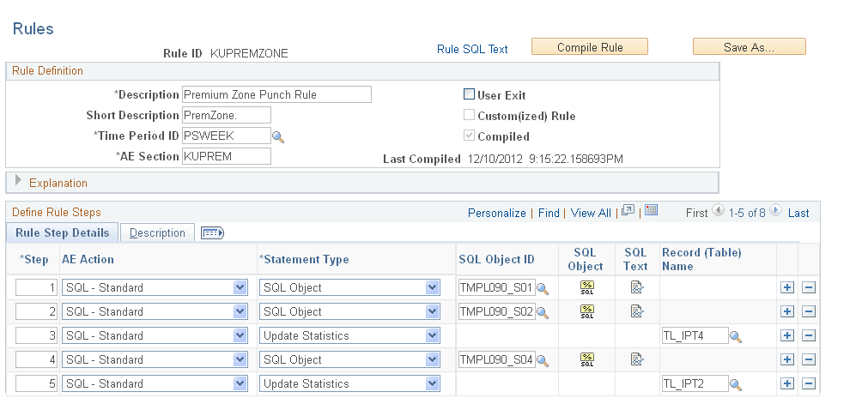Image resolution: width=868 pixels, height=404 pixels.
Task: Enable the User Exit checkbox
Action: pyautogui.click(x=469, y=94)
